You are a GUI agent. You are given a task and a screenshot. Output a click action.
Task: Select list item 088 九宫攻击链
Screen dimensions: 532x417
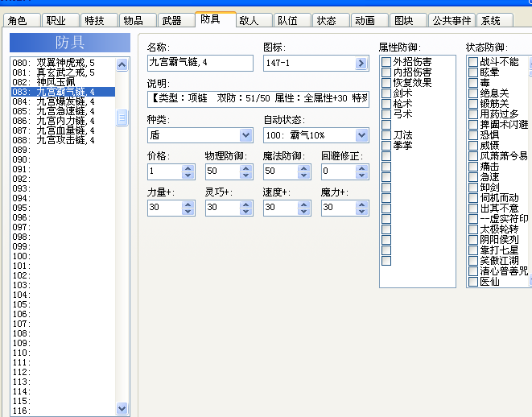tap(63, 140)
